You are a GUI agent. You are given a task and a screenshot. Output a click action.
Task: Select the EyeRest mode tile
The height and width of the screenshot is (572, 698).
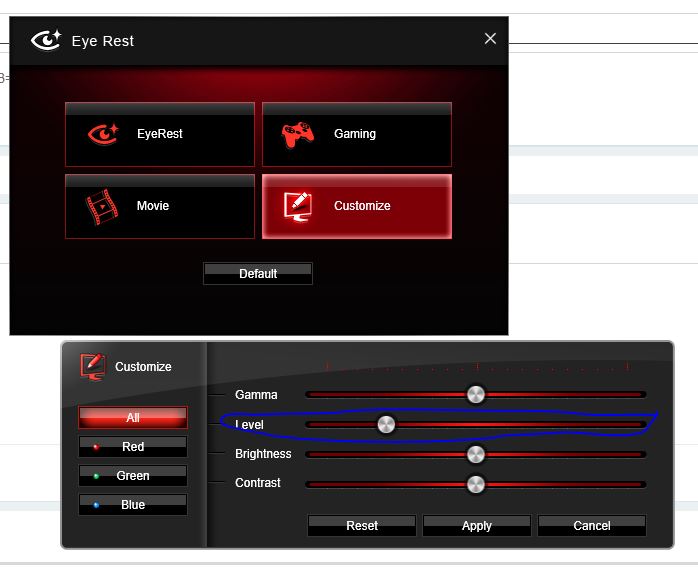(x=160, y=134)
